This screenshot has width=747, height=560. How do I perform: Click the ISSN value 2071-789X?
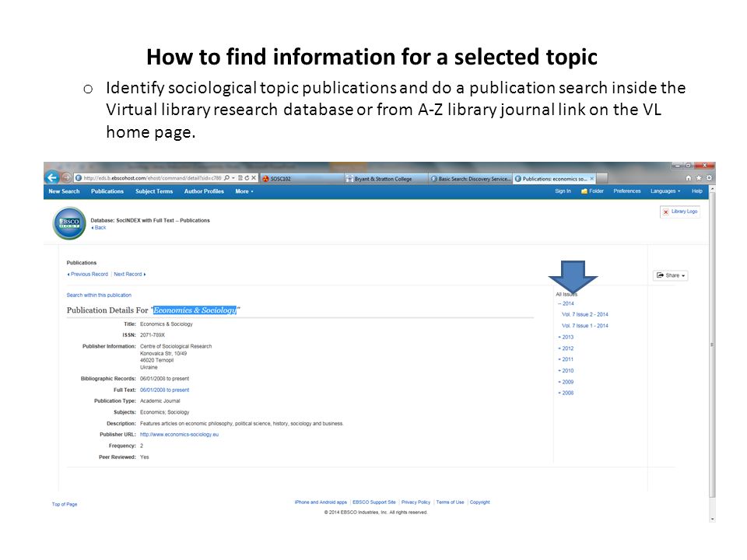point(153,335)
